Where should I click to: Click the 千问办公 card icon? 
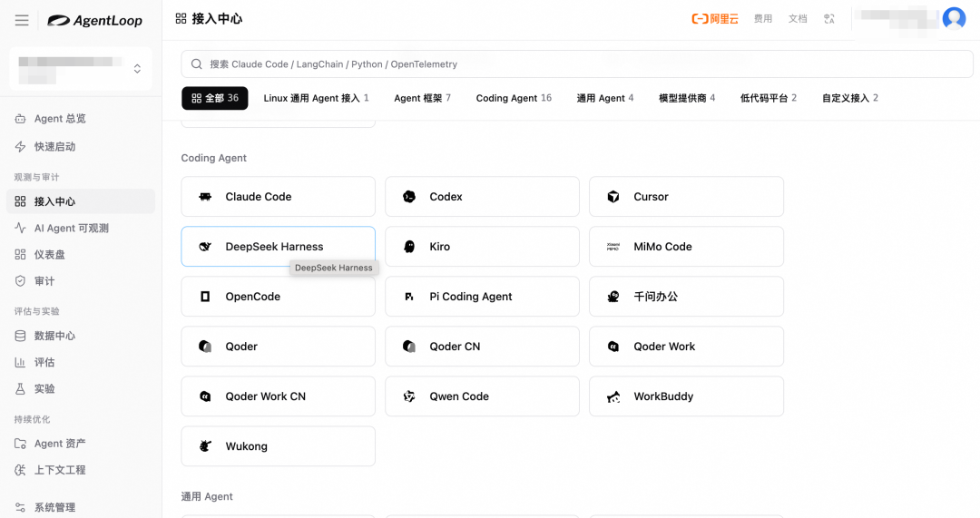[613, 297]
